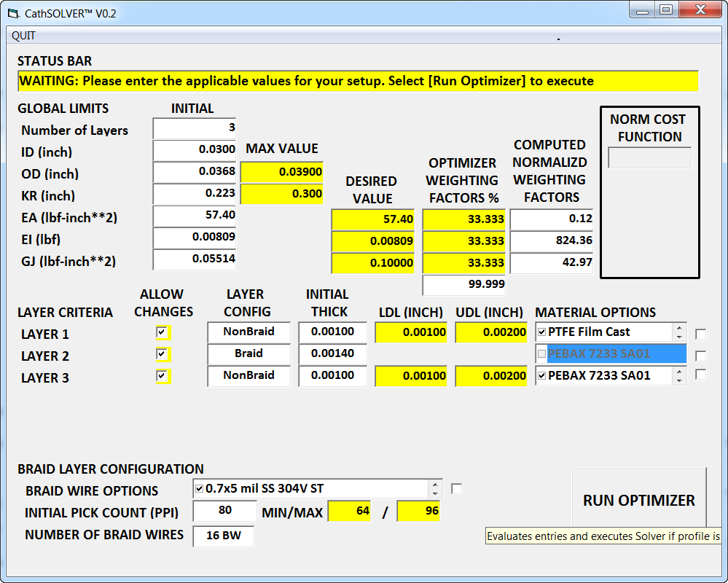The width and height of the screenshot is (728, 583).
Task: Click up arrow on Layer 1 material spinner
Action: tap(679, 327)
